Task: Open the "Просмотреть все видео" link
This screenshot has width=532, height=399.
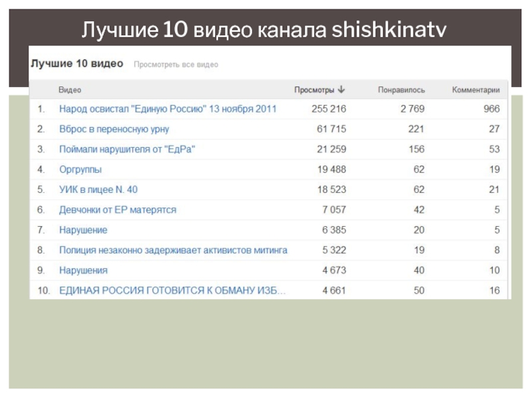Action: (x=176, y=65)
